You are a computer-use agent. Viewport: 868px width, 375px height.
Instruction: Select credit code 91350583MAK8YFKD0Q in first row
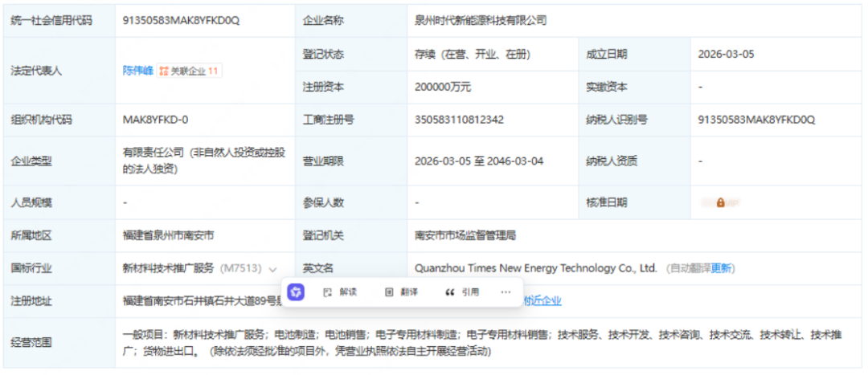pos(181,21)
